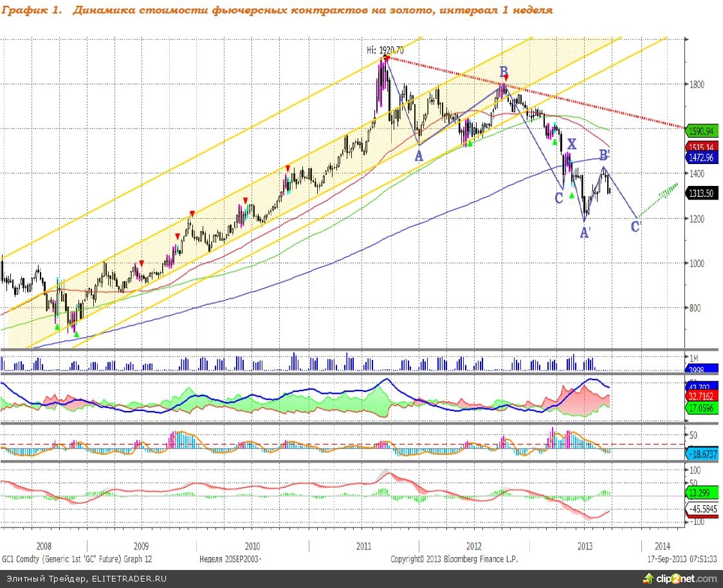Select the red 1515.14 moving average tag

700,147
